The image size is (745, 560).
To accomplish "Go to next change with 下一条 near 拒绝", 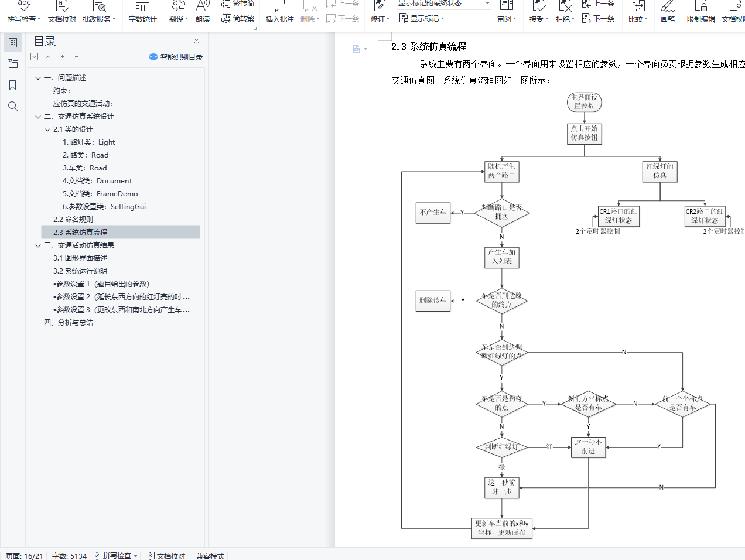I will click(x=598, y=19).
